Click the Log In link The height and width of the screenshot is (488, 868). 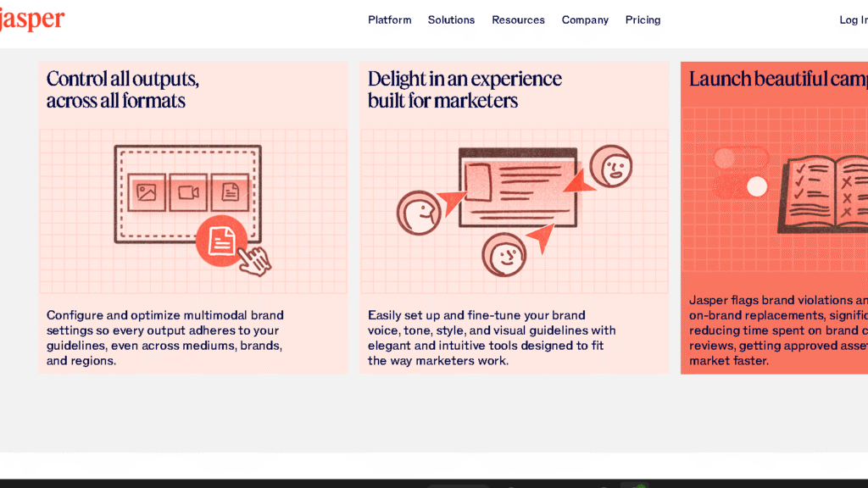pyautogui.click(x=852, y=19)
